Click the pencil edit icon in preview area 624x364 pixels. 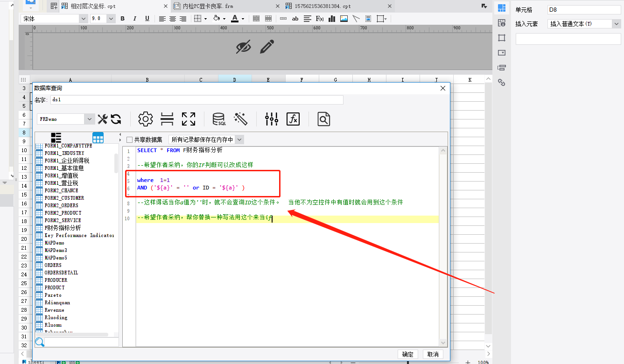click(x=267, y=47)
